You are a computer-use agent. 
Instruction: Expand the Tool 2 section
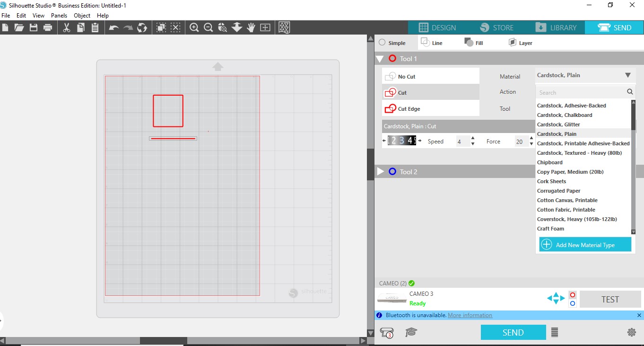pyautogui.click(x=380, y=171)
